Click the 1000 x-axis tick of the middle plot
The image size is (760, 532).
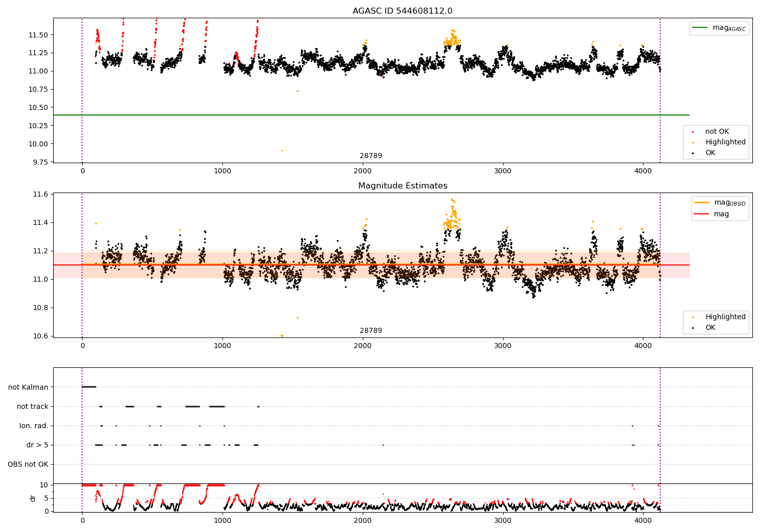click(x=222, y=346)
